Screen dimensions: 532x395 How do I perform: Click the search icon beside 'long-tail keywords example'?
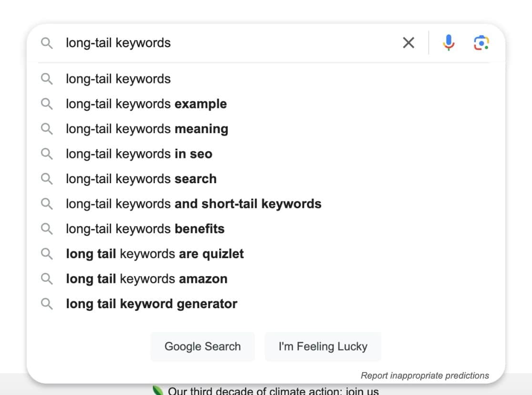[x=47, y=104]
